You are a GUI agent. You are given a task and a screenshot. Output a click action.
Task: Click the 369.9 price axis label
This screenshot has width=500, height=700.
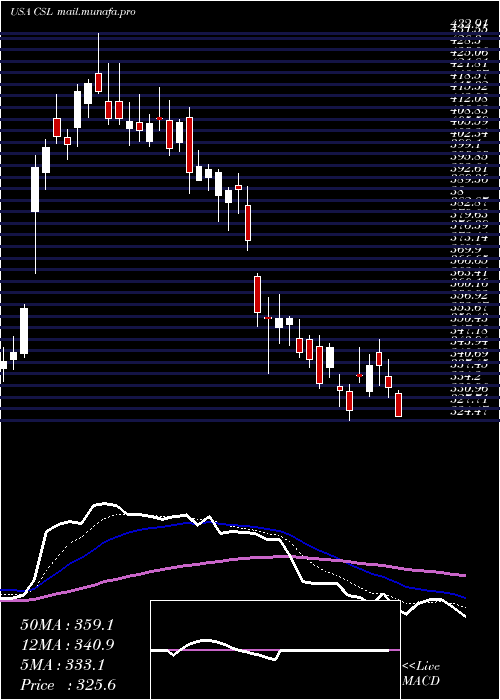click(465, 250)
